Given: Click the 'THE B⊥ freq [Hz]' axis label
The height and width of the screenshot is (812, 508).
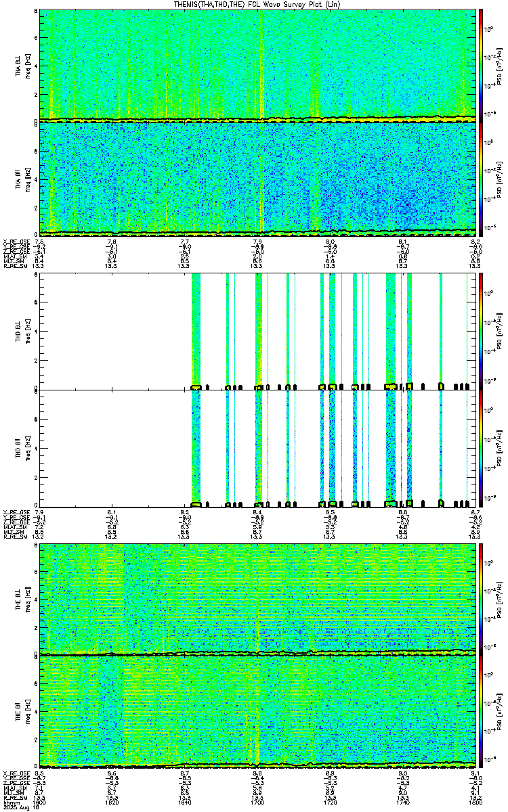Looking at the screenshot, I should (x=23, y=599).
